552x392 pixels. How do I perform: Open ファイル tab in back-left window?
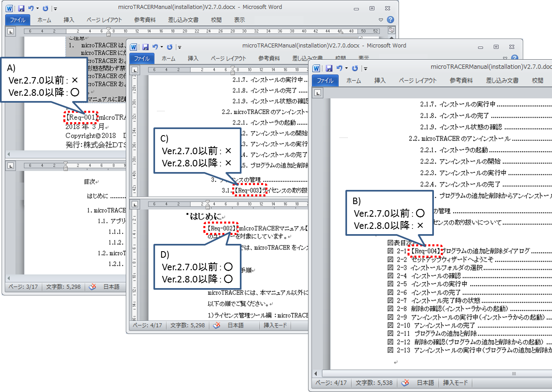click(17, 20)
